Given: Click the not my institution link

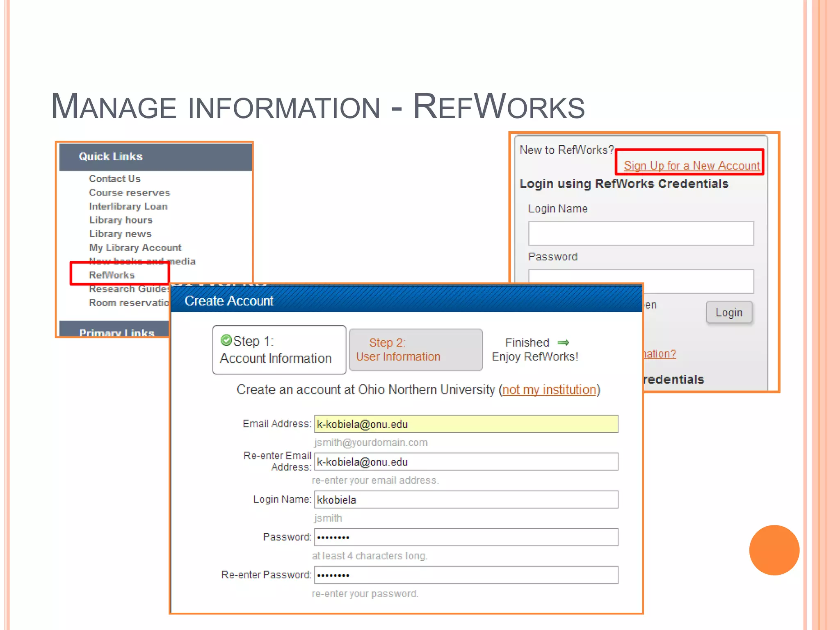Looking at the screenshot, I should [549, 390].
